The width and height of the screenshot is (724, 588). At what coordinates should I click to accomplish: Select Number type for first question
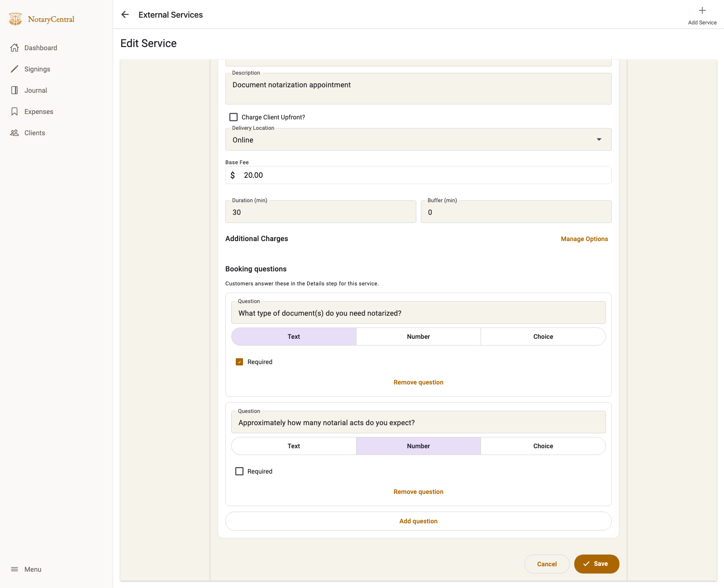[x=419, y=337]
